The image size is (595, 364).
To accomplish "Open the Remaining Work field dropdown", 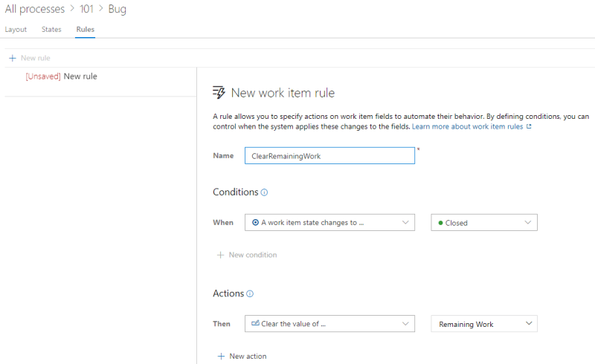I will tap(484, 324).
